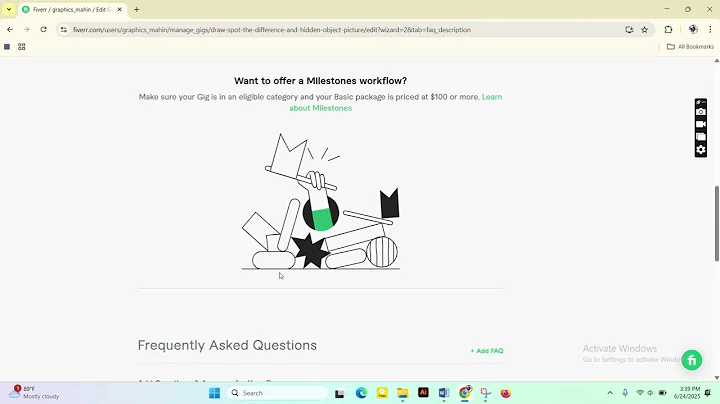
Task: Open the weather widget showing Mostly cloudy
Action: coord(34,393)
